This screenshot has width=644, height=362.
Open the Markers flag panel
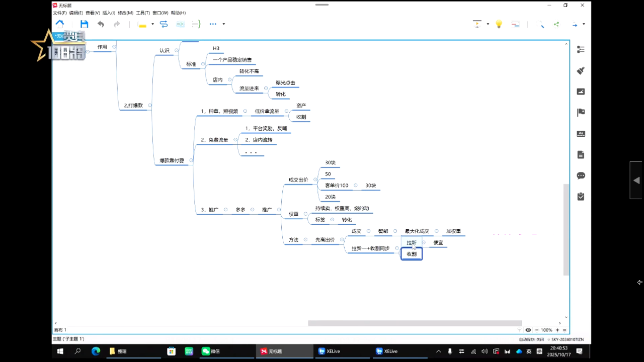(581, 113)
